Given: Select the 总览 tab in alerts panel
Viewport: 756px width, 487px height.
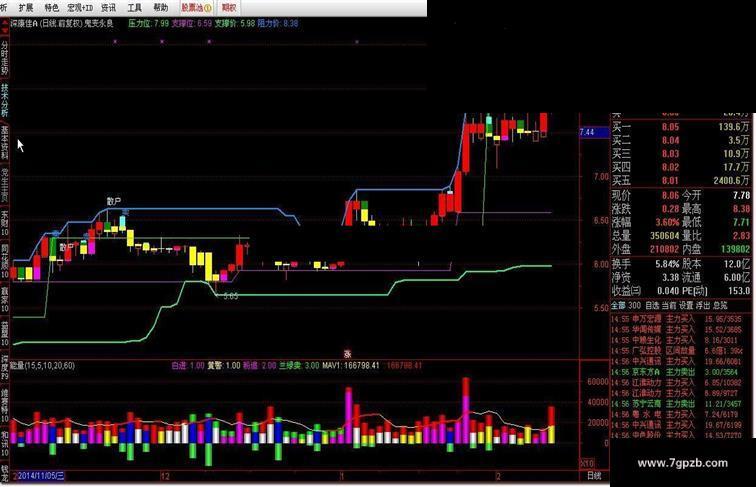Looking at the screenshot, I should pos(720,306).
